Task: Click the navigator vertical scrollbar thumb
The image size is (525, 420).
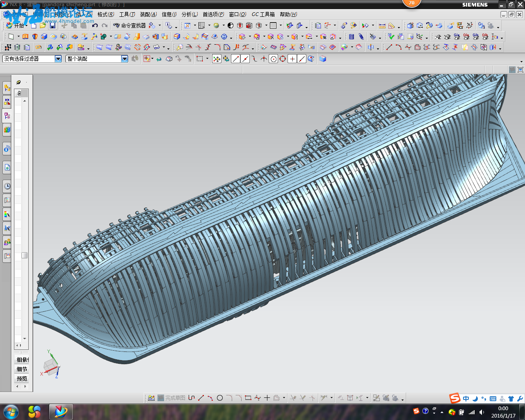Action: (x=25, y=255)
